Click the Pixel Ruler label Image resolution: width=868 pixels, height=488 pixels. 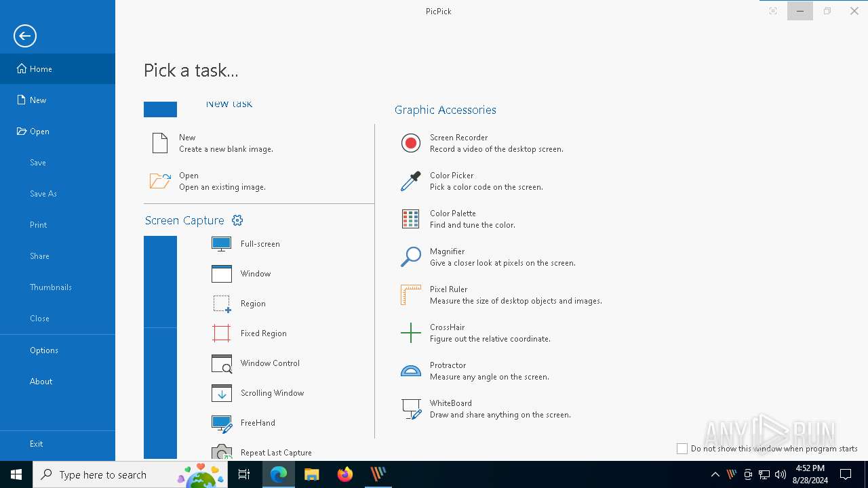(x=448, y=289)
